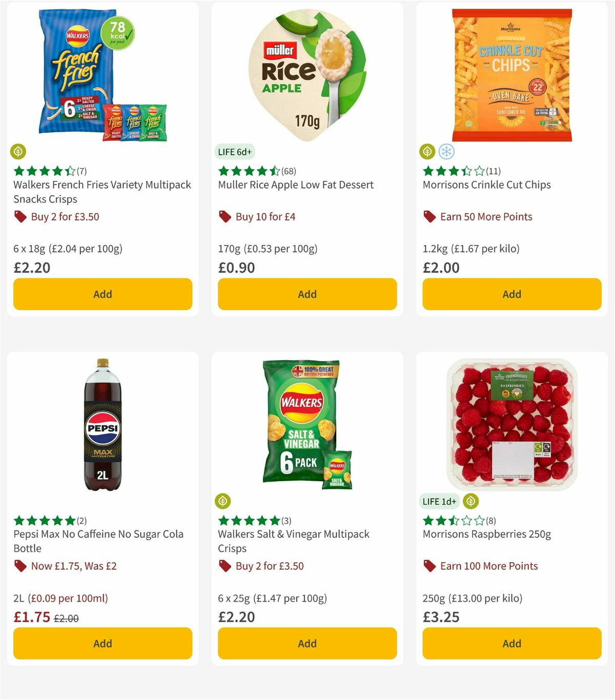Click the LIFE 1d+ badge on Raspberries
615x700 pixels.
click(x=439, y=501)
